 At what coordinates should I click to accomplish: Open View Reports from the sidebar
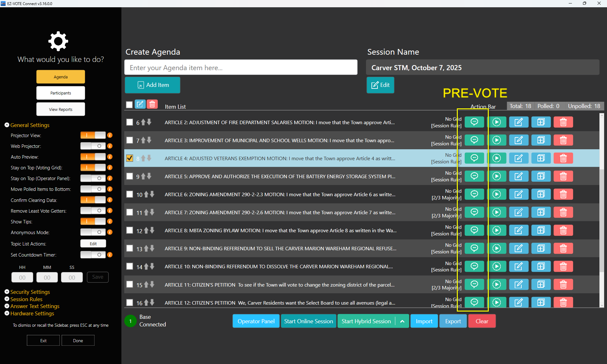point(61,109)
